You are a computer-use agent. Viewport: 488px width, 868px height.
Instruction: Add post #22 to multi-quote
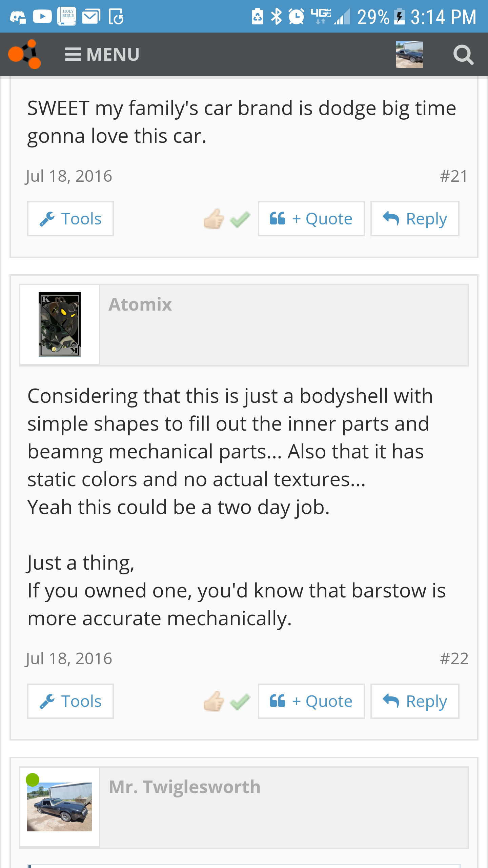click(x=311, y=701)
